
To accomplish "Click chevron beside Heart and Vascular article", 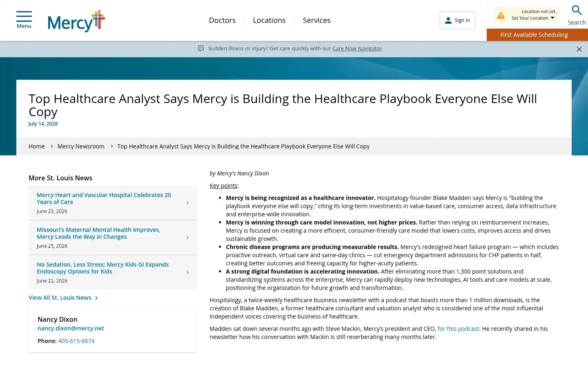I will [x=187, y=203].
